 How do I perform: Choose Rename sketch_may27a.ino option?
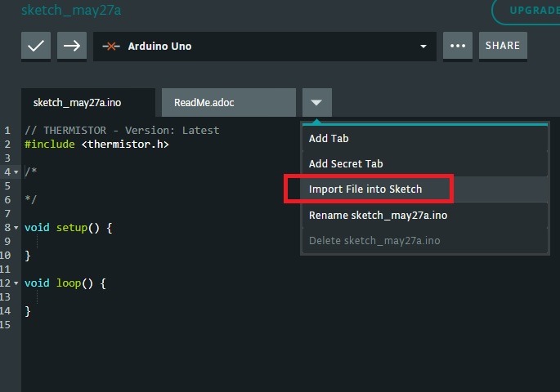425,216
